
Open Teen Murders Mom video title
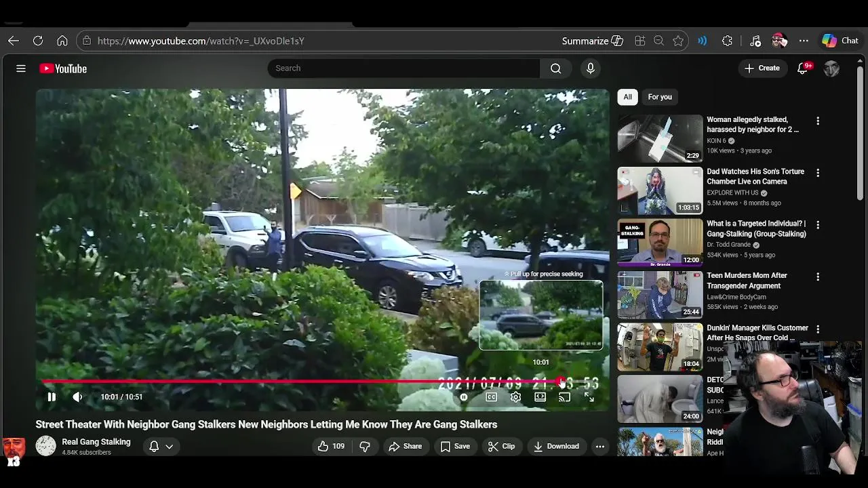[x=747, y=281]
